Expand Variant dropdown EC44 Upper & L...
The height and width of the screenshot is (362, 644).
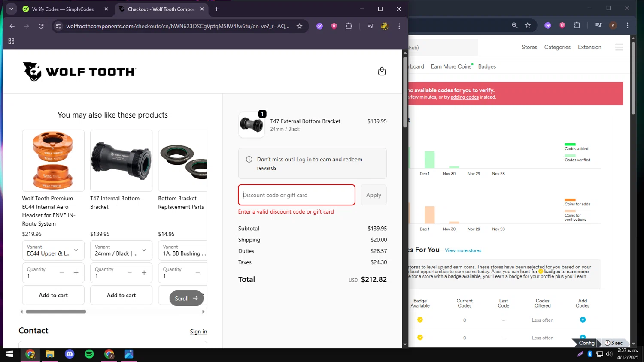(53, 250)
